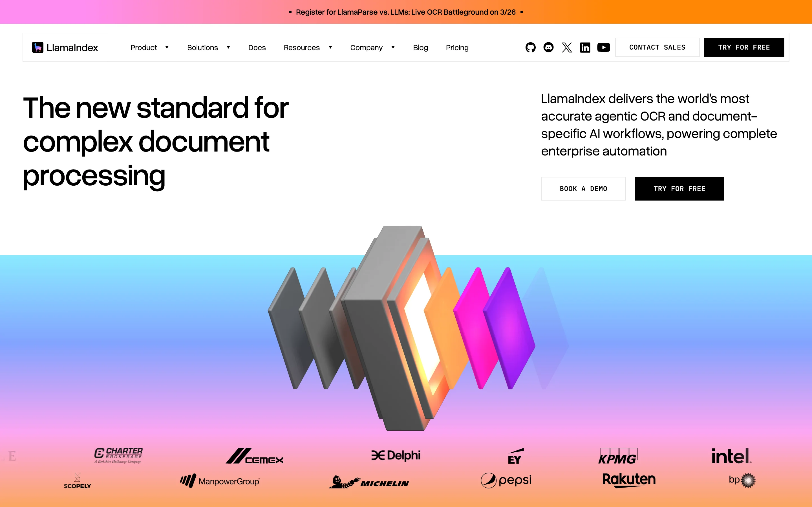Click the YouTube icon
812x507 pixels.
point(603,47)
